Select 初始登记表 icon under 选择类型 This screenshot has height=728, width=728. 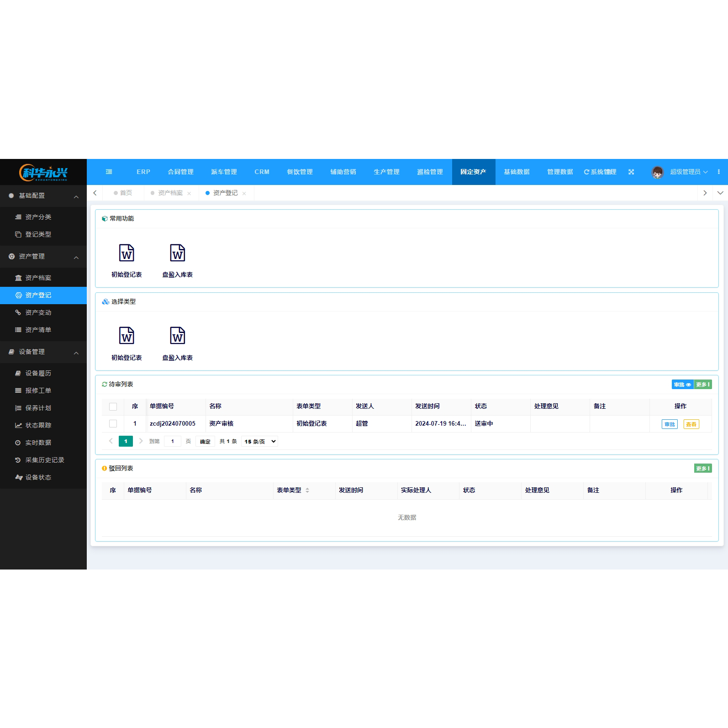click(x=127, y=336)
